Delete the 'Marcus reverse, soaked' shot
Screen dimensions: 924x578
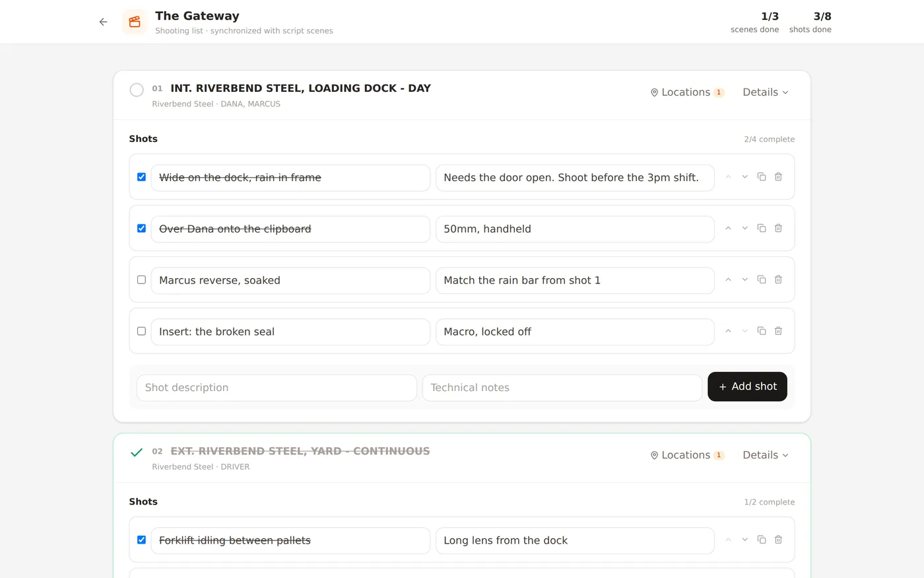pyautogui.click(x=778, y=280)
